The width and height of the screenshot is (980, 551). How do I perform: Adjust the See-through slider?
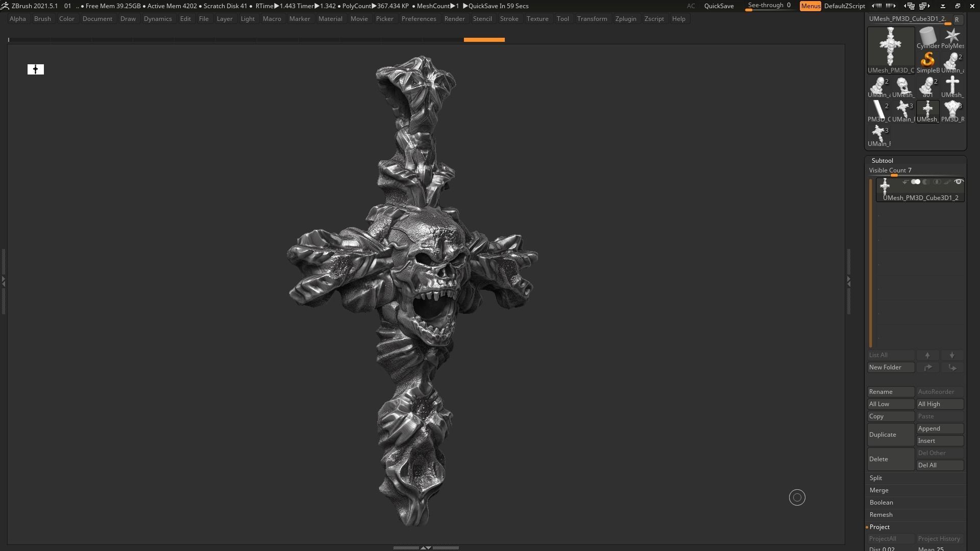[x=770, y=6]
